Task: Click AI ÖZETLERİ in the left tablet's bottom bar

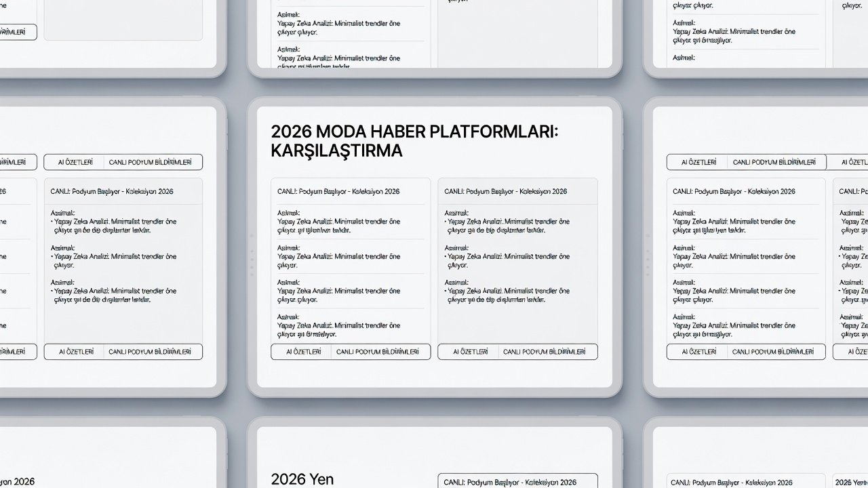Action: (x=76, y=352)
